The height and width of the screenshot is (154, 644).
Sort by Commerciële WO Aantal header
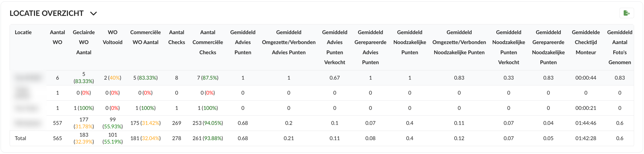tap(145, 37)
